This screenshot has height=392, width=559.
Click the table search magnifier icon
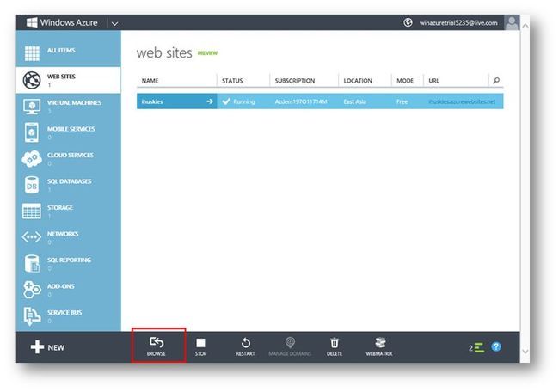pos(496,81)
